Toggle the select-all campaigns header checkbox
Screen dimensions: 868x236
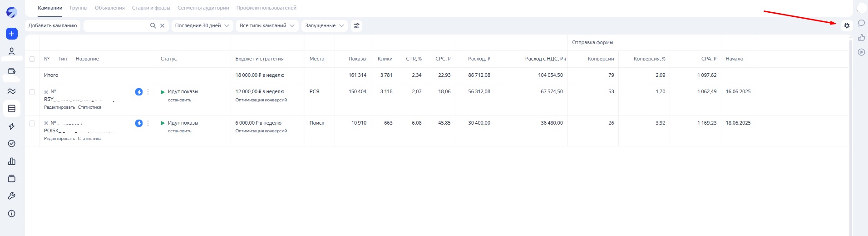tap(32, 59)
